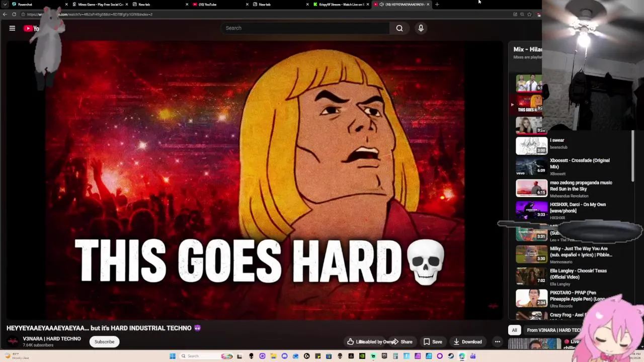
Task: Open HXSHXR, Darci - On My Own
Action: [x=578, y=208]
